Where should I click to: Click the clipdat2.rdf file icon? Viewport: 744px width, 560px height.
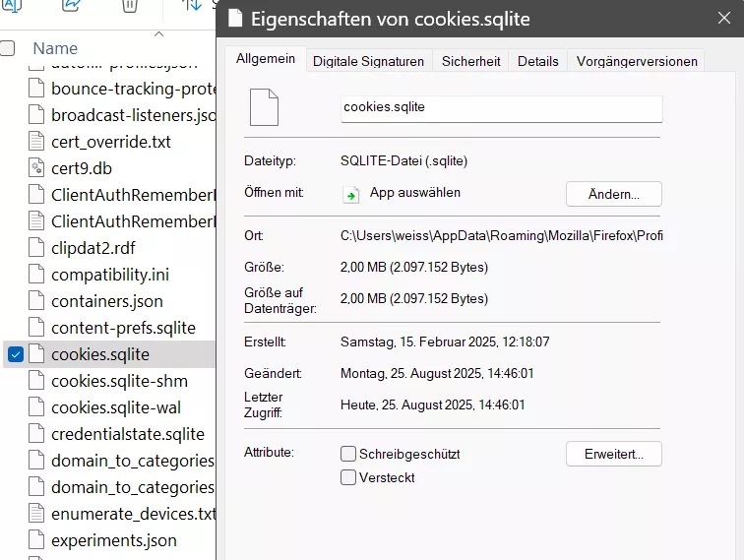pyautogui.click(x=36, y=248)
